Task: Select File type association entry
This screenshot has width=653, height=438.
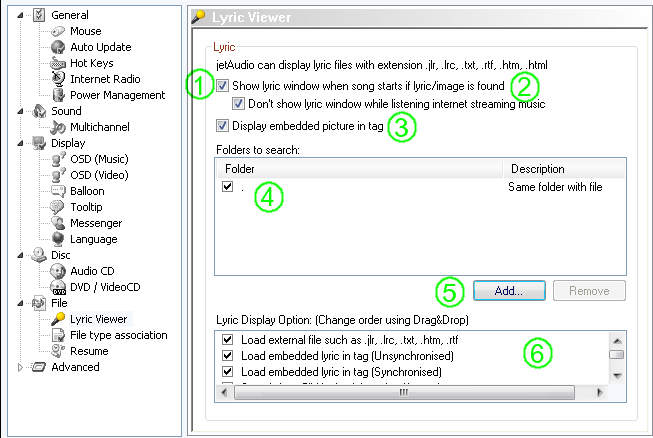Action: pyautogui.click(x=119, y=335)
